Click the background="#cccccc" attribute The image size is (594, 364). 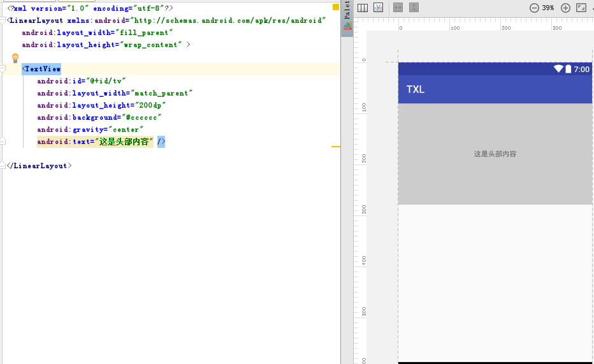tap(99, 117)
